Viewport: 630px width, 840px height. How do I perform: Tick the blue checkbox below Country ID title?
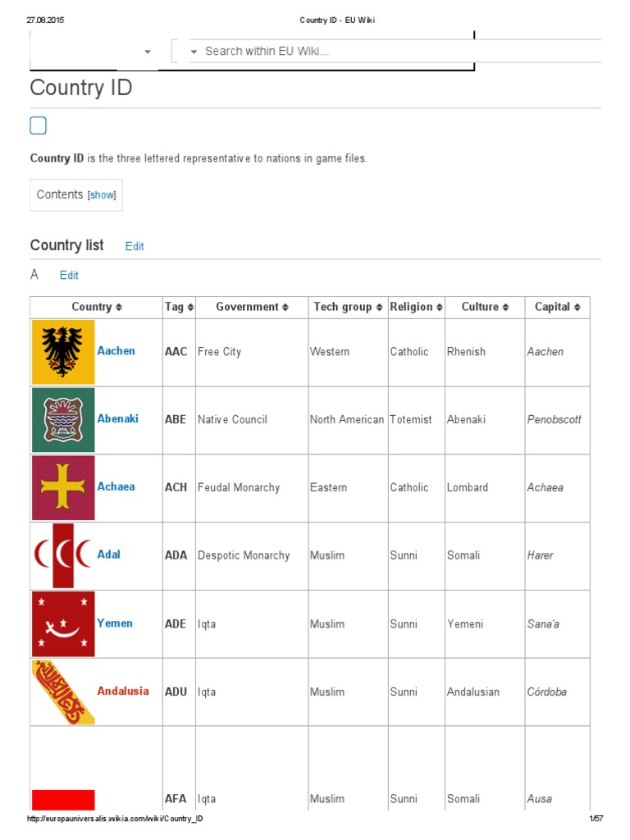pyautogui.click(x=38, y=126)
